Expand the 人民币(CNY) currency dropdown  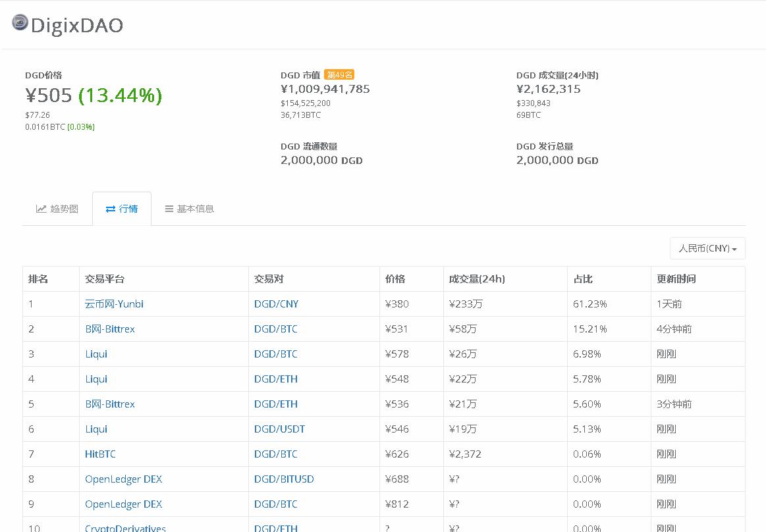tap(707, 248)
